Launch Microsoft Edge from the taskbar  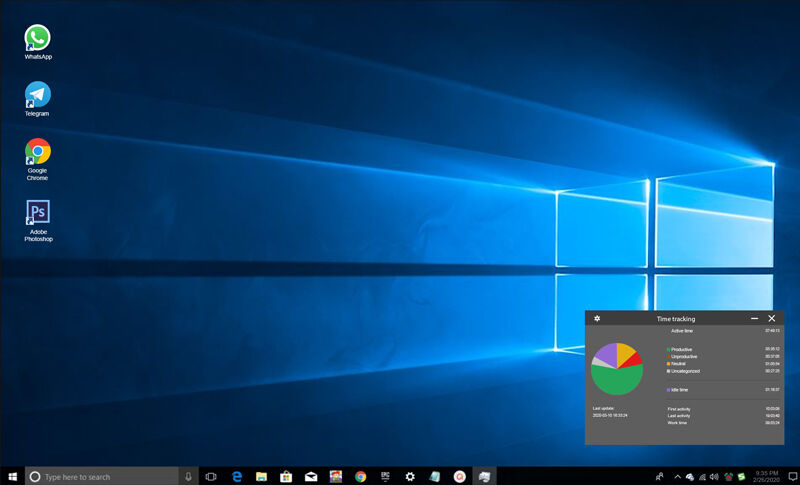pos(237,477)
